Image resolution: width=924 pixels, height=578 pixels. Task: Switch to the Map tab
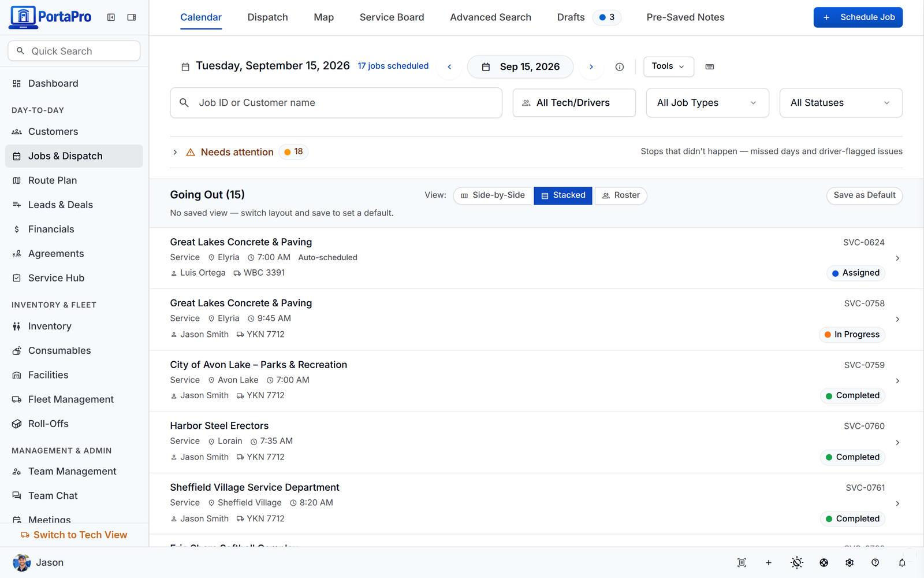324,17
